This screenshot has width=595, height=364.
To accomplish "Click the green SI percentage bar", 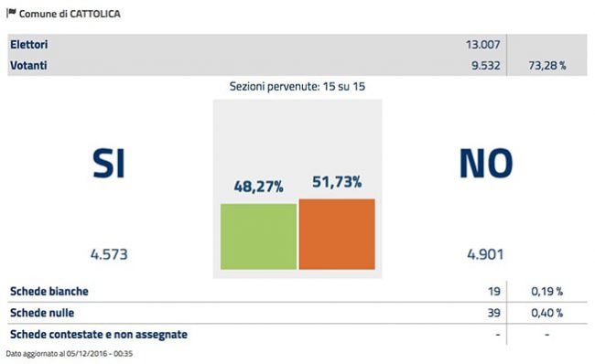I will coord(258,237).
